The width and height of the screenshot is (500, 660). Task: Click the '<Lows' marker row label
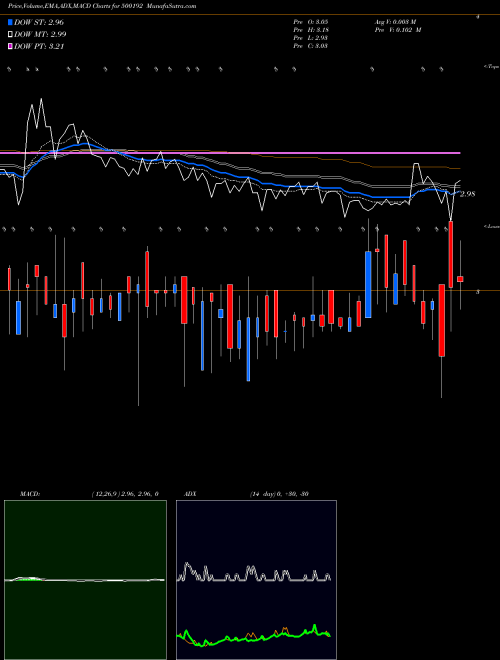click(492, 226)
